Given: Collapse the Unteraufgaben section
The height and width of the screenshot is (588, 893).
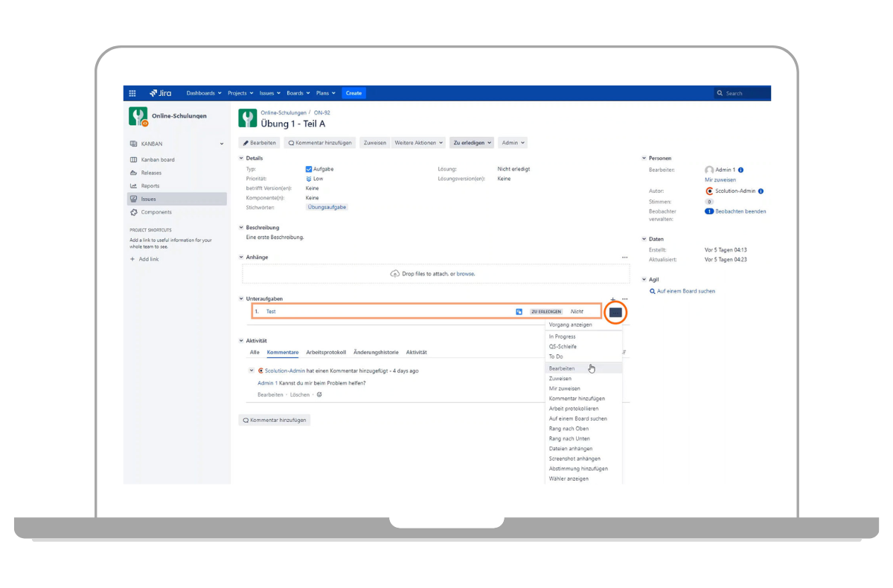Looking at the screenshot, I should 241,299.
